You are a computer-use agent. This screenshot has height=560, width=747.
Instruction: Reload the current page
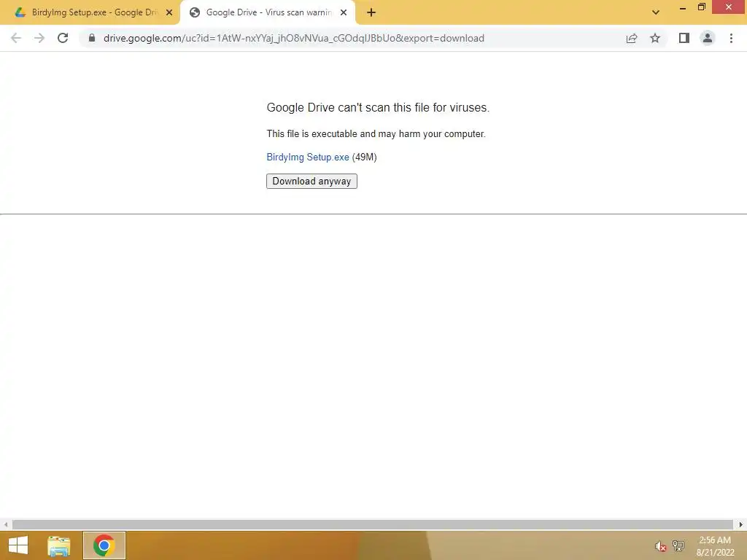(x=63, y=38)
